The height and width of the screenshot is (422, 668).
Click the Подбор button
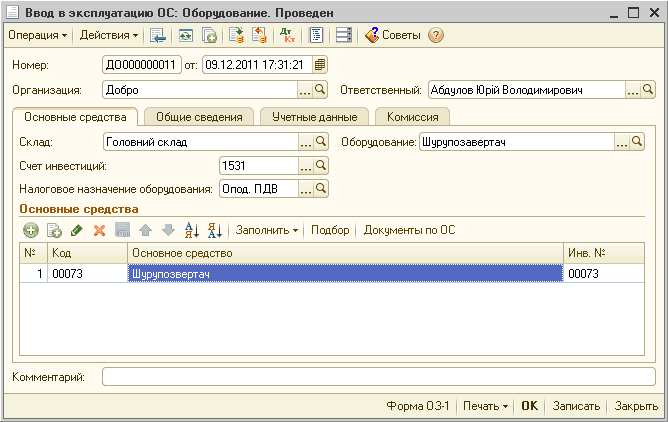click(x=330, y=230)
